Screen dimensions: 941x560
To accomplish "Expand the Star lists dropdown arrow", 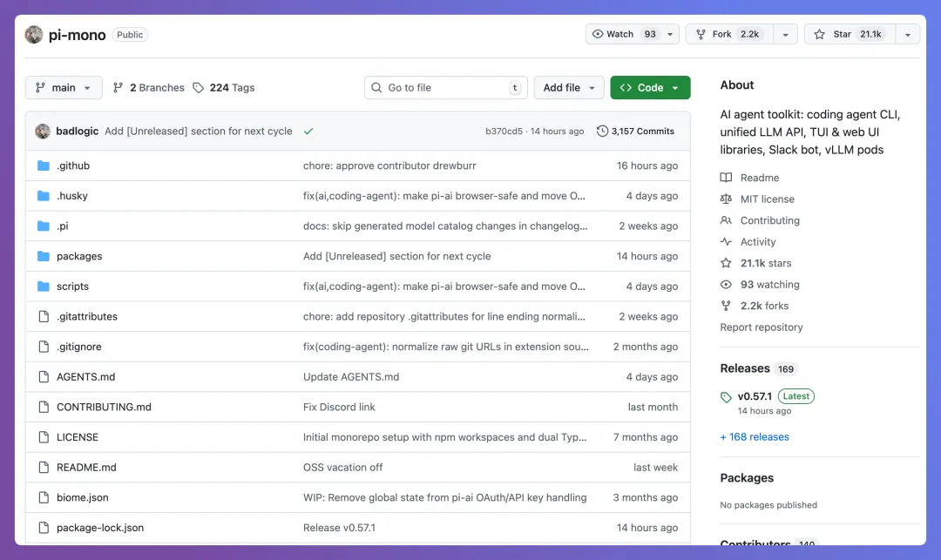I will (907, 34).
